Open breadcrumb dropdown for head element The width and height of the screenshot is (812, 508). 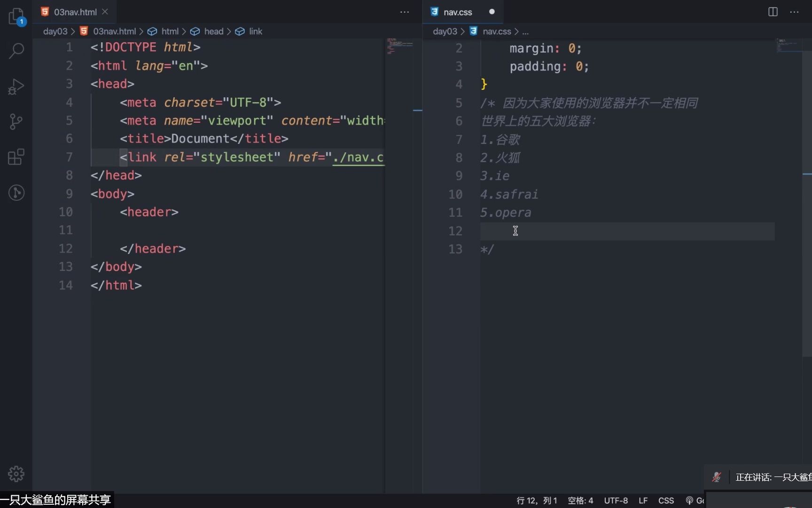[x=213, y=31]
